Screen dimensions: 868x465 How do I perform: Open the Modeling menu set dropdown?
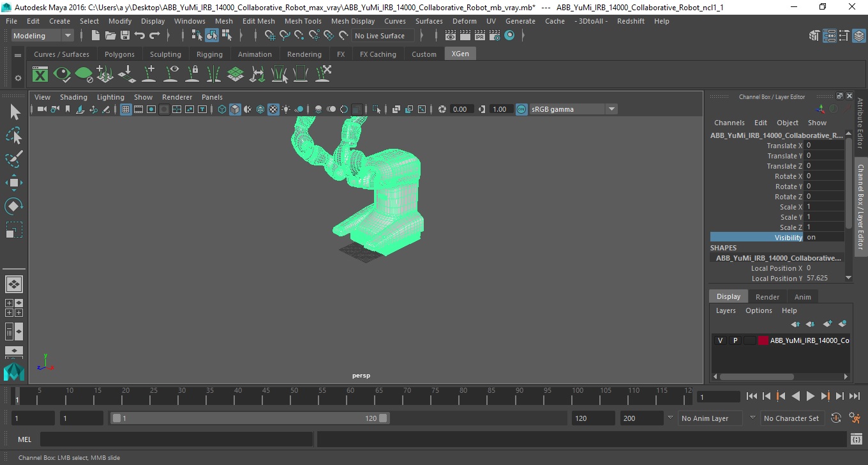[42, 36]
